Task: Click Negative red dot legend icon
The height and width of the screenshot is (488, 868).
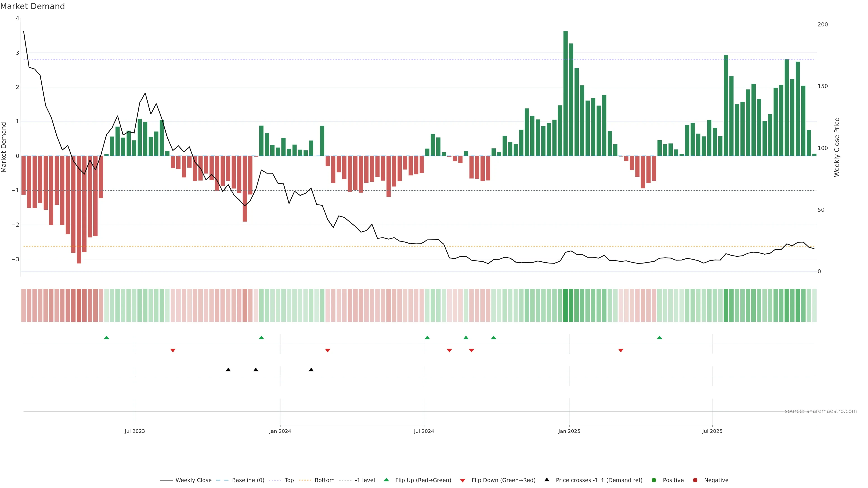Action: (x=695, y=480)
